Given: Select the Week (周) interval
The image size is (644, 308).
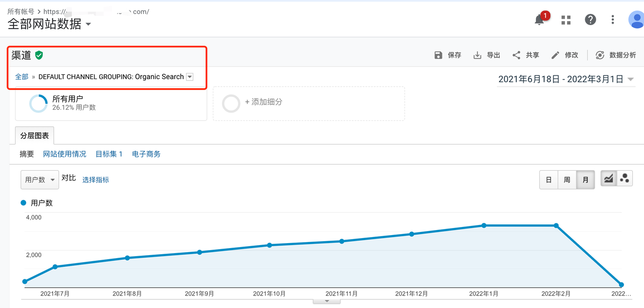Looking at the screenshot, I should click(x=567, y=180).
